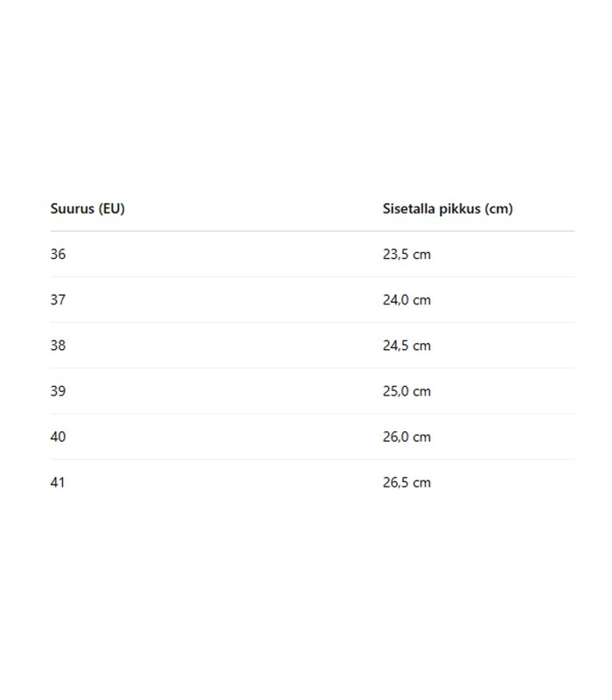Select size 39 cell
This screenshot has height=700, width=612.
[x=58, y=391]
